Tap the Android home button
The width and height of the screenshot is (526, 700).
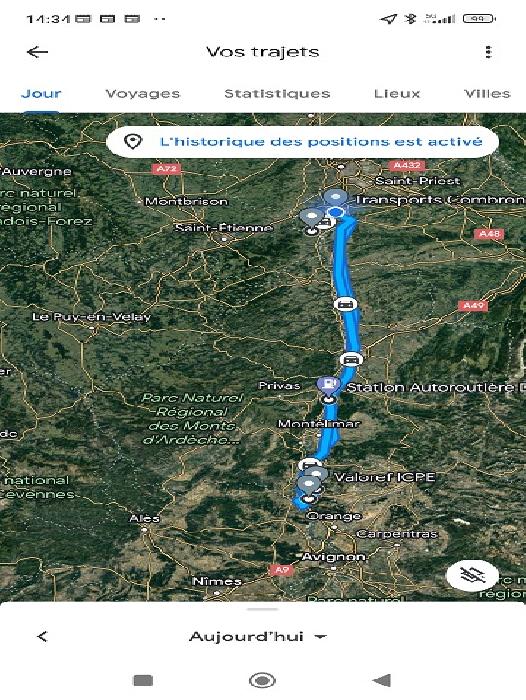coord(262,680)
